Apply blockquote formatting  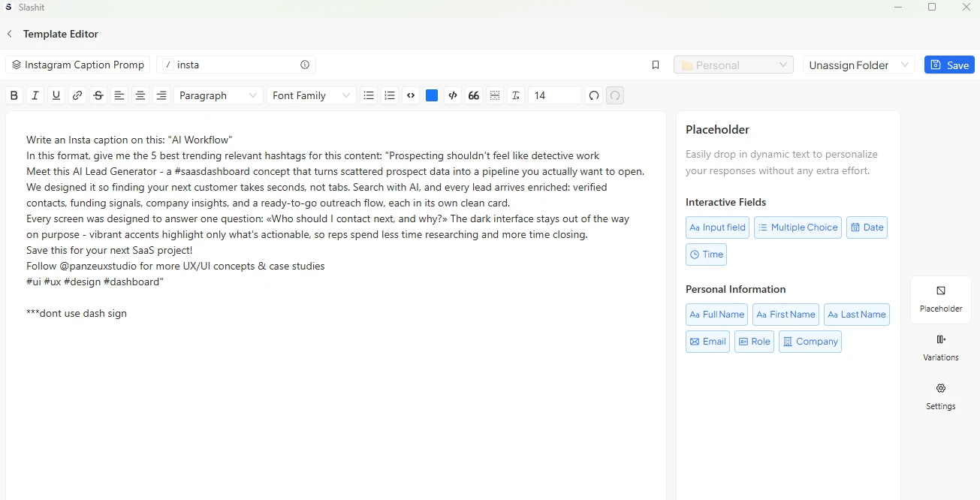(x=474, y=95)
